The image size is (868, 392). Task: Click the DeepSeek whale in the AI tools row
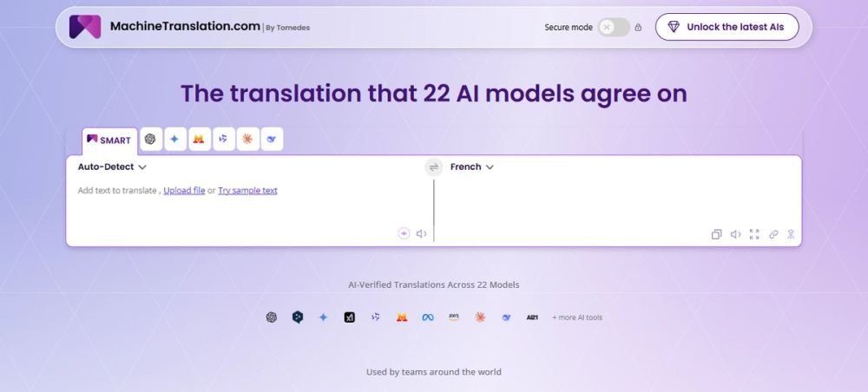click(506, 317)
